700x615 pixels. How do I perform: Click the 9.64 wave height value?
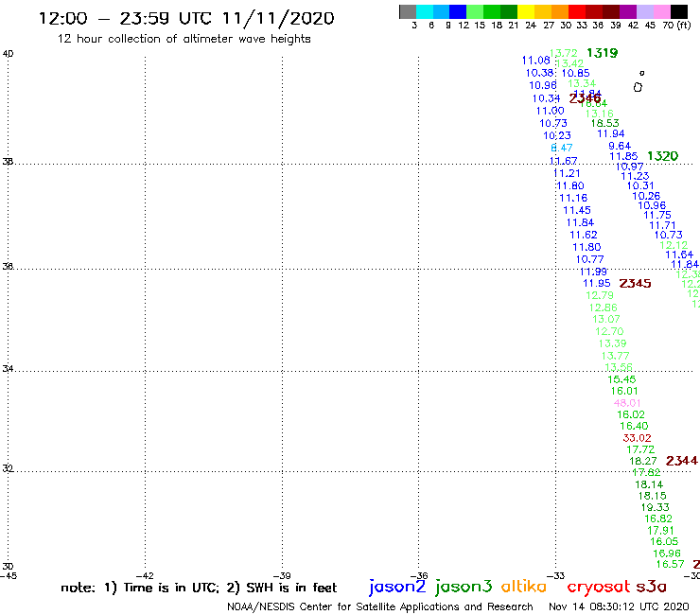(x=620, y=146)
